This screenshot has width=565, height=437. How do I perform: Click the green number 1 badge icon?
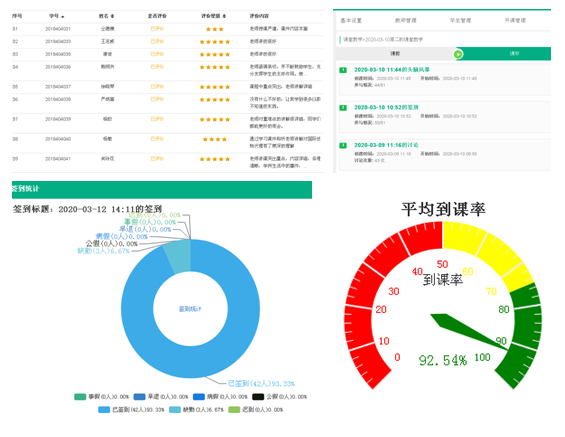[343, 70]
